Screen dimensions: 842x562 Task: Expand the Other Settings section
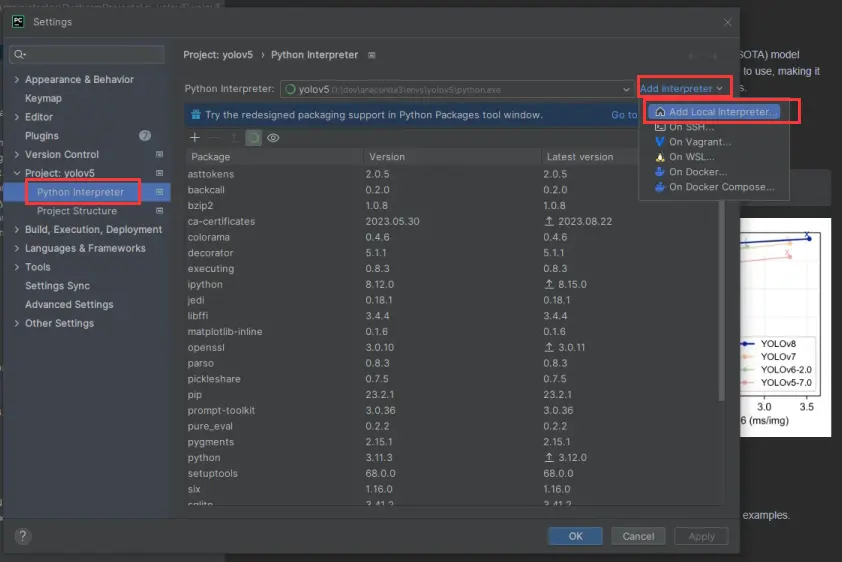17,323
